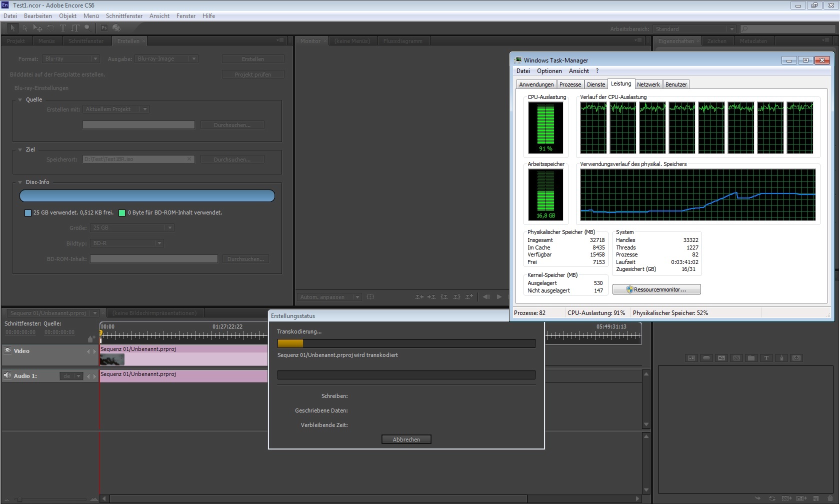Click timeline zoom slider at bottom left

click(x=19, y=499)
